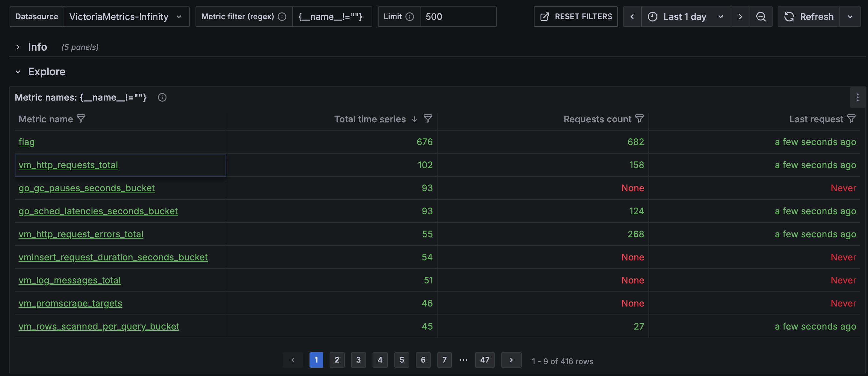Go to page 3 of the table
This screenshot has height=376, width=868.
coord(358,360)
